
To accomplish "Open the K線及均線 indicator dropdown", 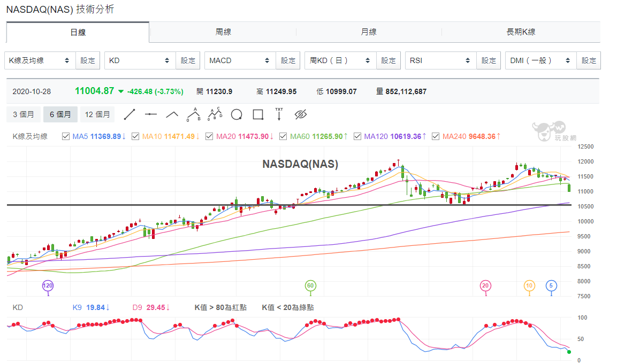I will pyautogui.click(x=40, y=60).
